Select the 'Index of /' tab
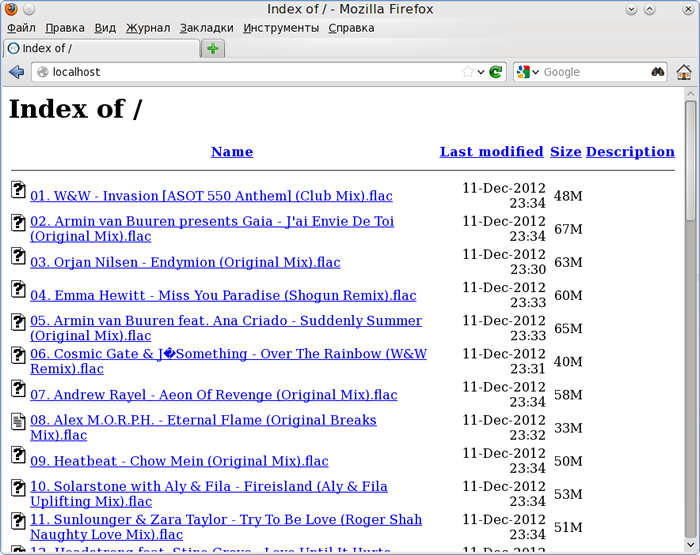 [x=101, y=48]
